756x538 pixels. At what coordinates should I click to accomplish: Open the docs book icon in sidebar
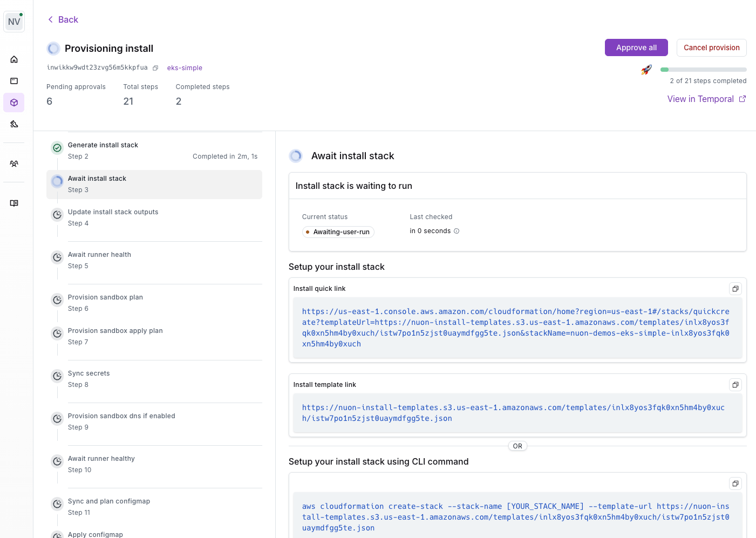click(x=14, y=203)
